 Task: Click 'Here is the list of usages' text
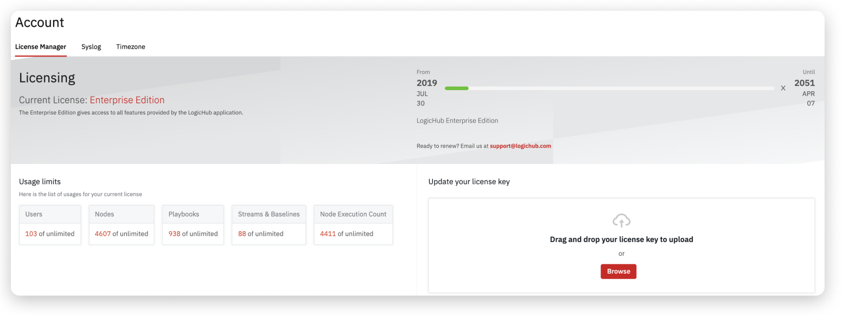[x=80, y=194]
